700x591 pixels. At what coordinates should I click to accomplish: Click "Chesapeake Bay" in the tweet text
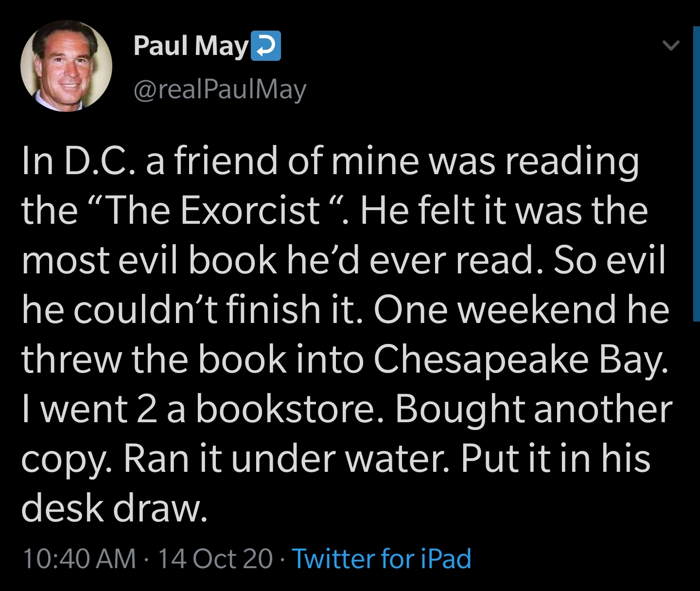click(520, 360)
